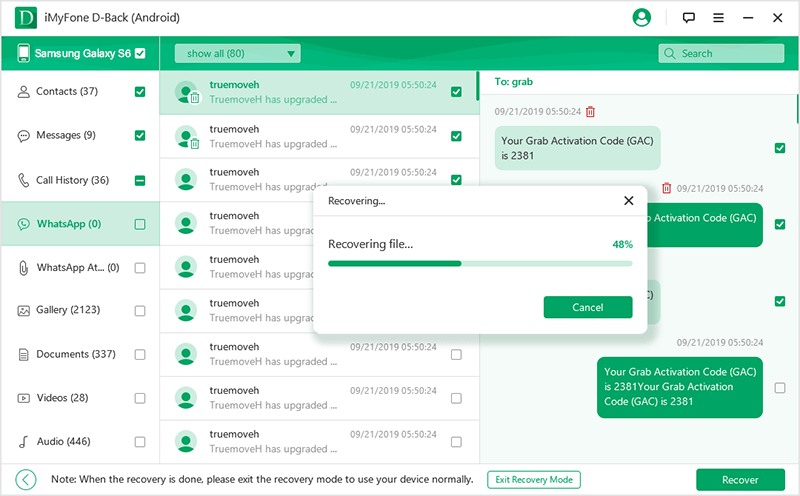Select the Videos (28) category
This screenshot has width=800, height=496.
81,398
